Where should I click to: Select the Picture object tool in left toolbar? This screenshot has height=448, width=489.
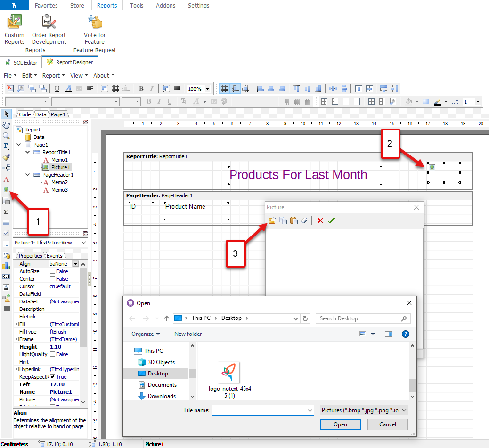click(x=6, y=190)
